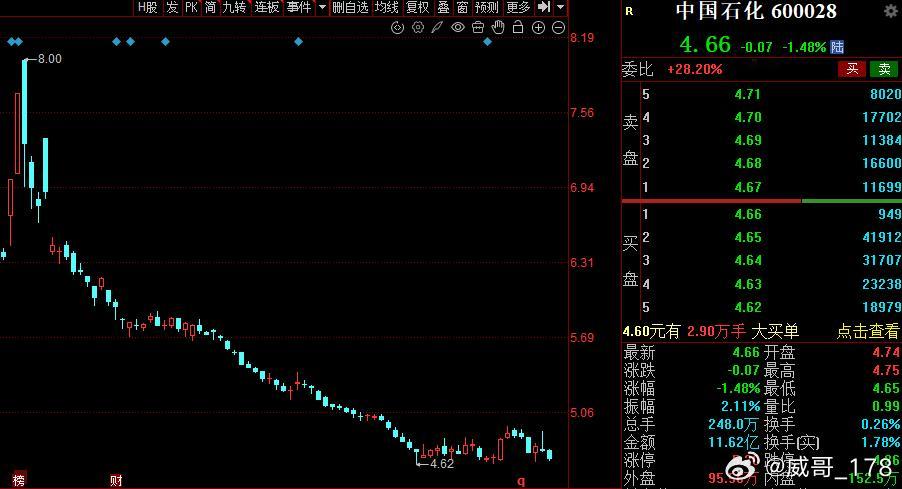902x489 pixels.
Task: Click the 总手 248.0万 volume value
Action: 733,425
